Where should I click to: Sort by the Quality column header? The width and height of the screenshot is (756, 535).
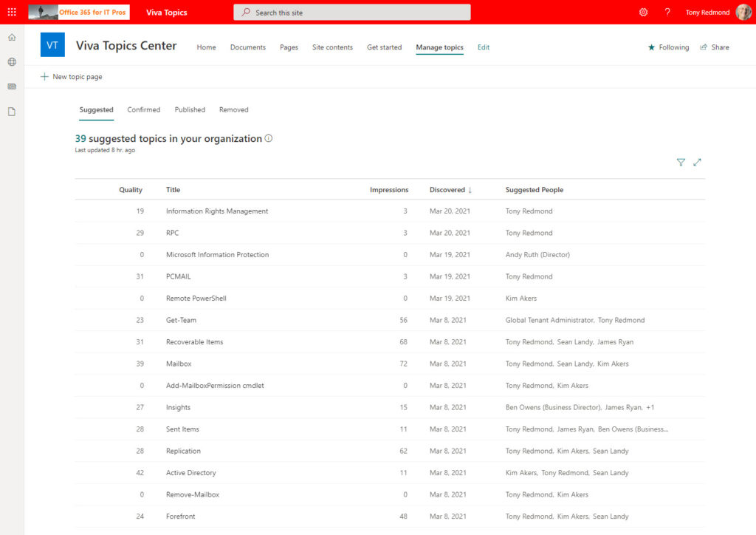coord(131,190)
